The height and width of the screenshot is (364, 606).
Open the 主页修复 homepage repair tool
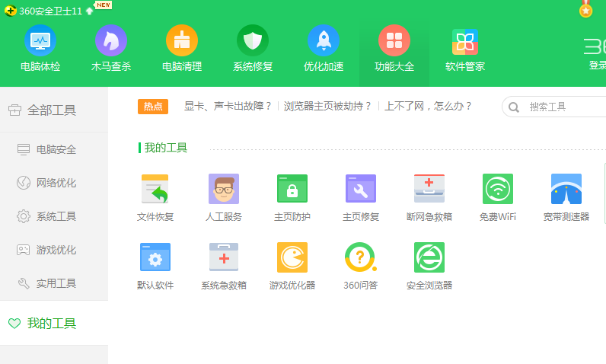click(x=361, y=197)
